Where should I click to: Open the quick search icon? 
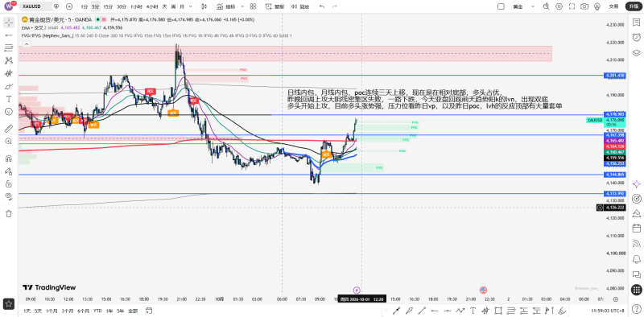coord(546,6)
